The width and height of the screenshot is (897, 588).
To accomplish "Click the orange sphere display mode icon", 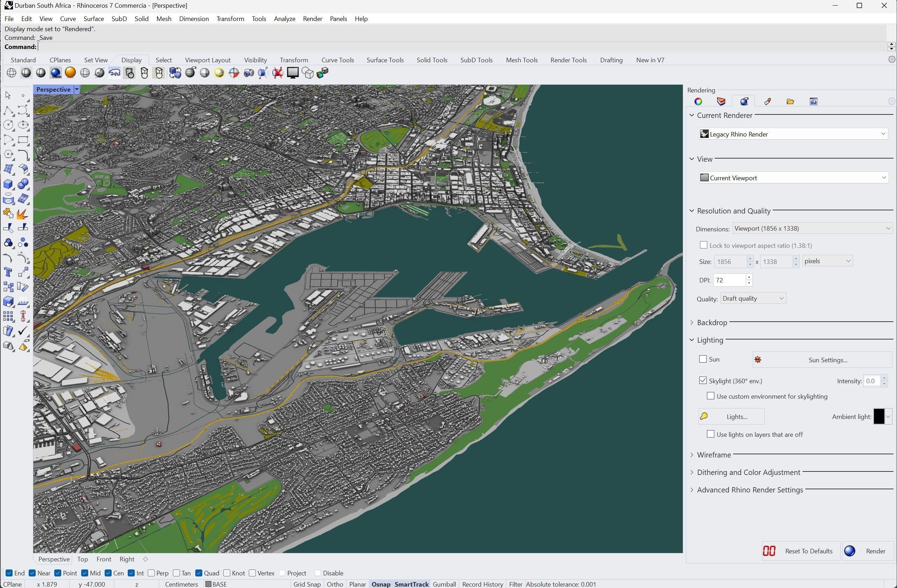I will [x=70, y=73].
